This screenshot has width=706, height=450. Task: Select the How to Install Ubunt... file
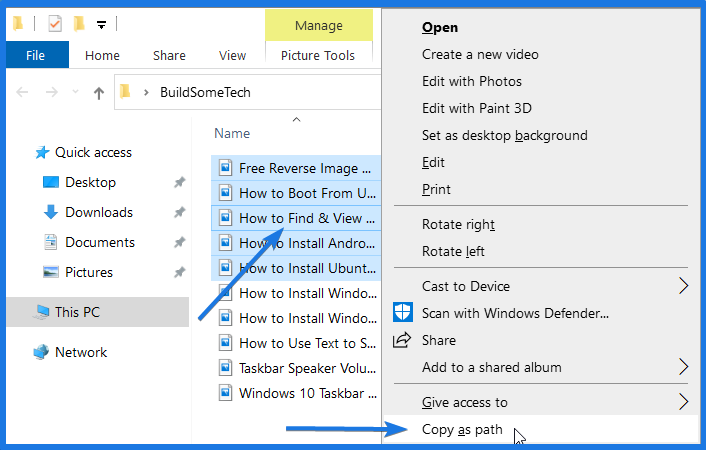pyautogui.click(x=296, y=268)
